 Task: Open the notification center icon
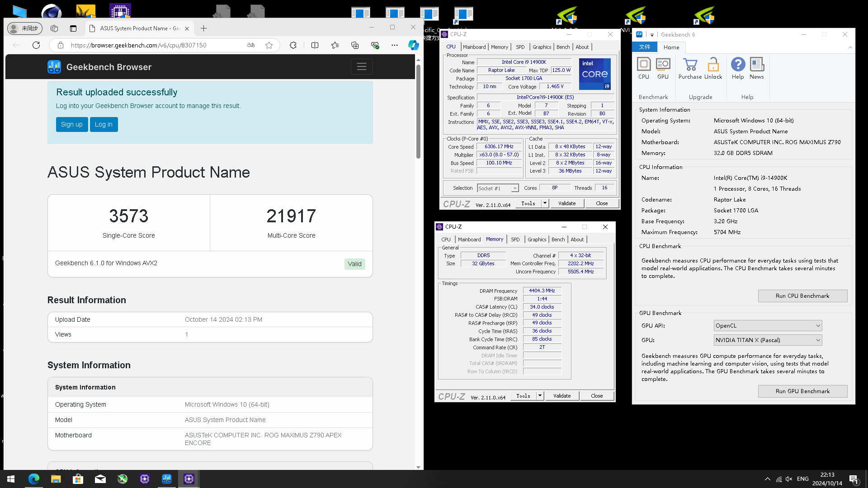click(x=854, y=479)
